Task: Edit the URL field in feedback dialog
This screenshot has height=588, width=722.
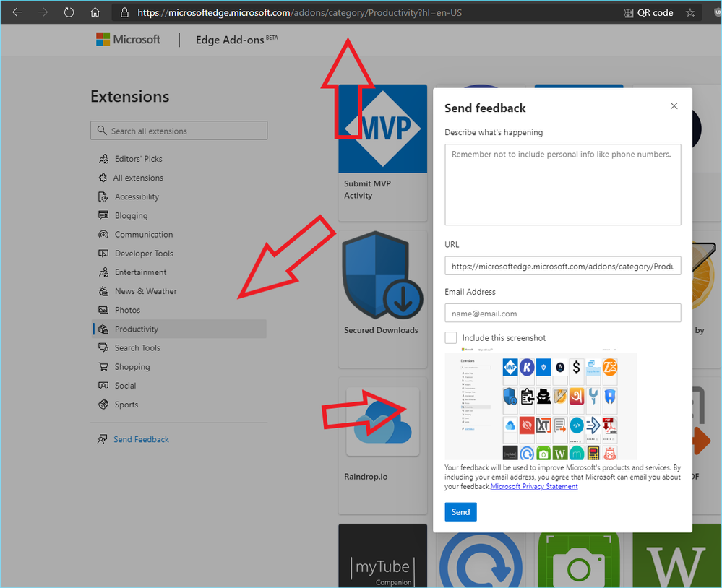Action: 563,266
